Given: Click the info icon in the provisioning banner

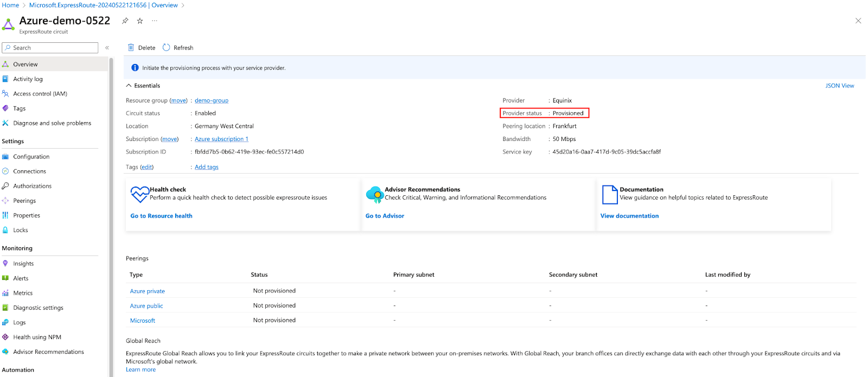Looking at the screenshot, I should point(135,68).
